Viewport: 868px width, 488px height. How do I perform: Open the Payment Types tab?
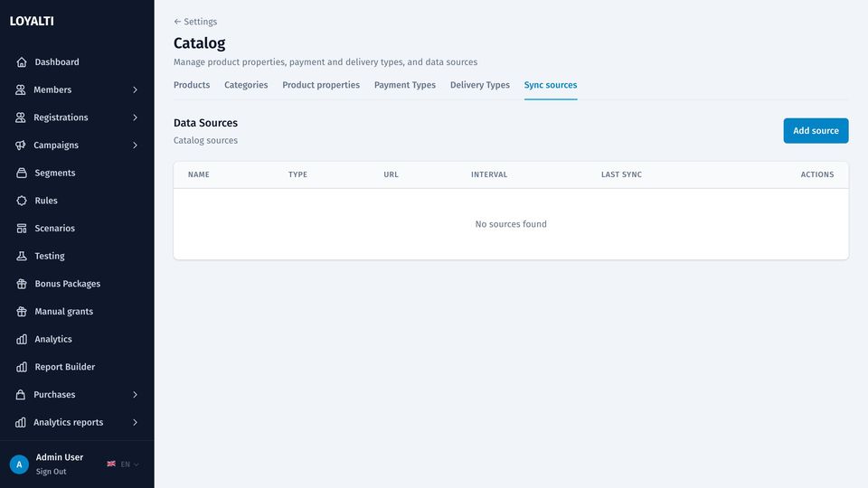click(405, 85)
